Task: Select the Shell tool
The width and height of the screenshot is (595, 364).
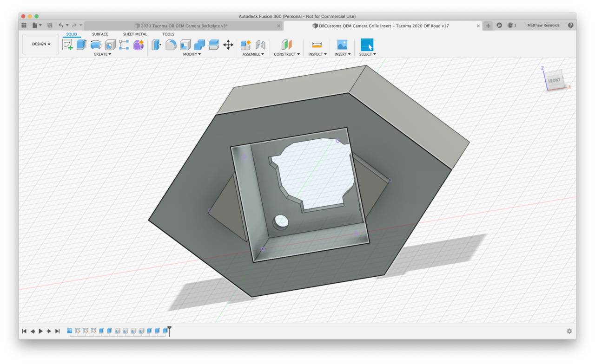Action: [x=185, y=45]
